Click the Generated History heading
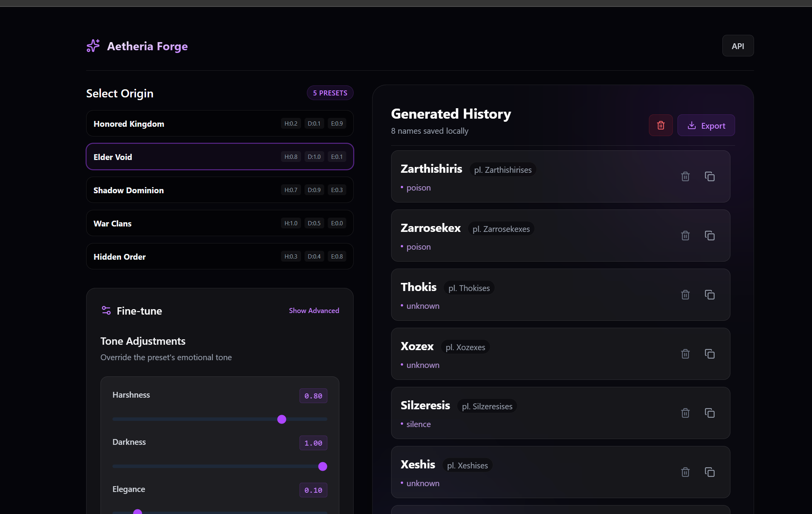Viewport: 812px width, 514px height. tap(451, 114)
